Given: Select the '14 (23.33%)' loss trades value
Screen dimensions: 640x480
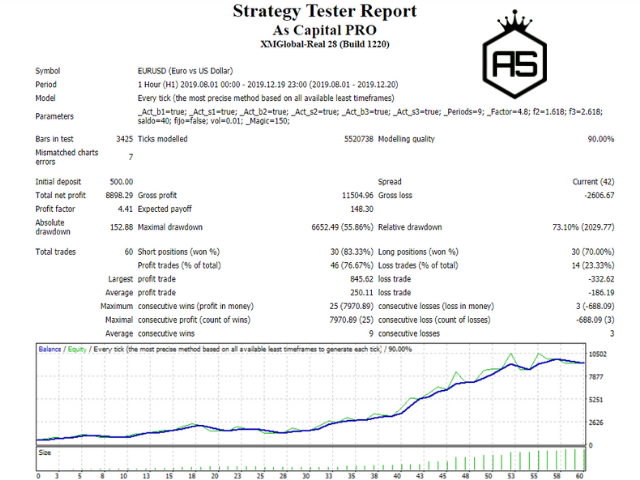Looking at the screenshot, I should point(593,266).
